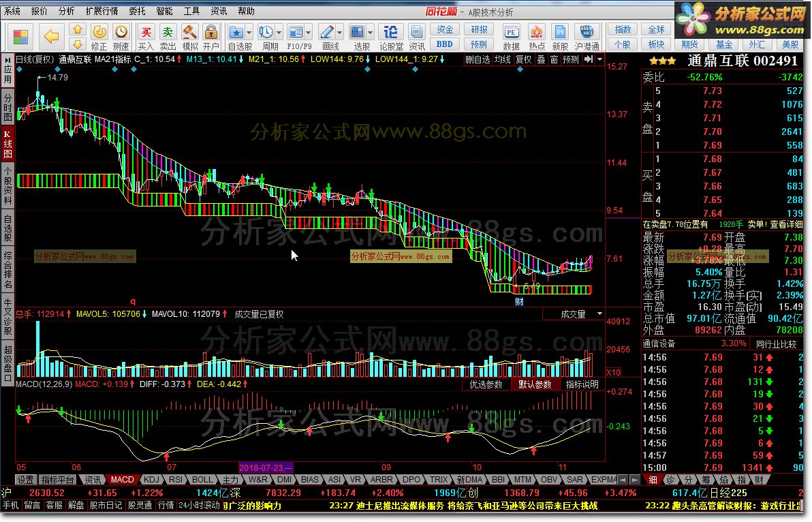Click the BBD button
Image resolution: width=812 pixels, height=522 pixels.
point(445,44)
